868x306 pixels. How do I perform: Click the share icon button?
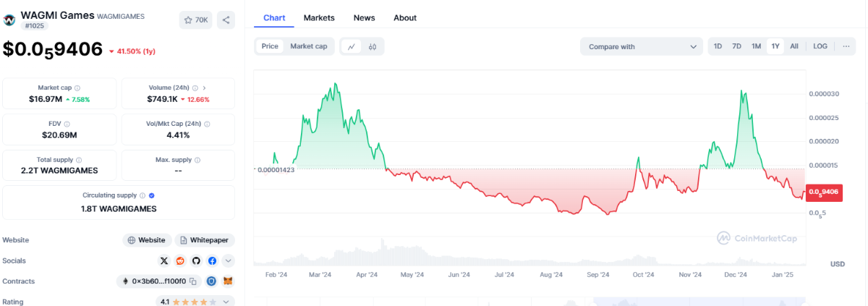click(226, 20)
